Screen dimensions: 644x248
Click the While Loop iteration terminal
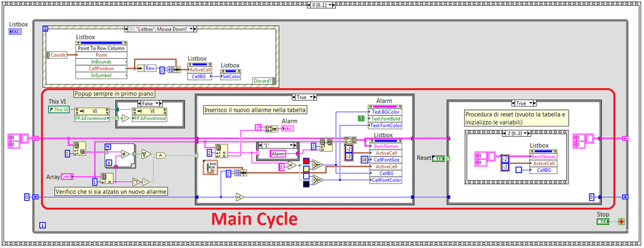click(42, 225)
